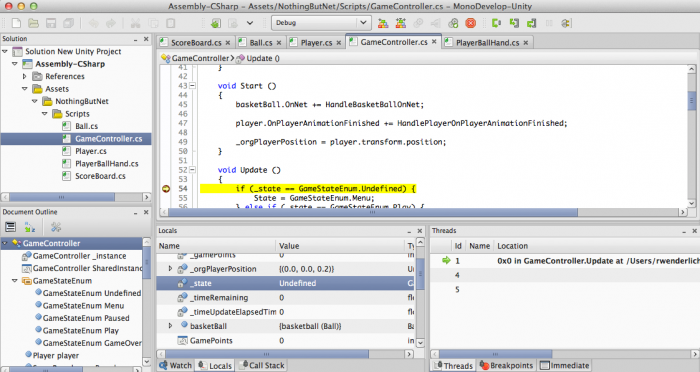Click the Value column header in Locals
The height and width of the screenshot is (372, 700).
[339, 246]
